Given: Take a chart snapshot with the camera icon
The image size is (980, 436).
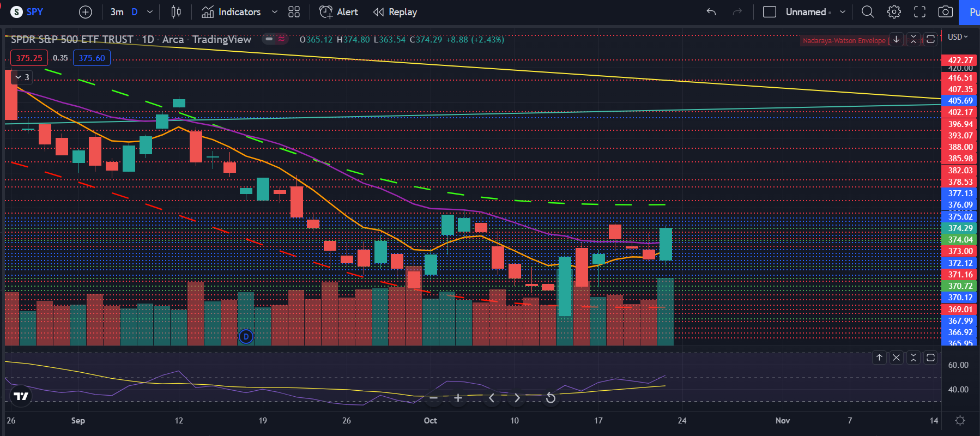Looking at the screenshot, I should [x=946, y=12].
